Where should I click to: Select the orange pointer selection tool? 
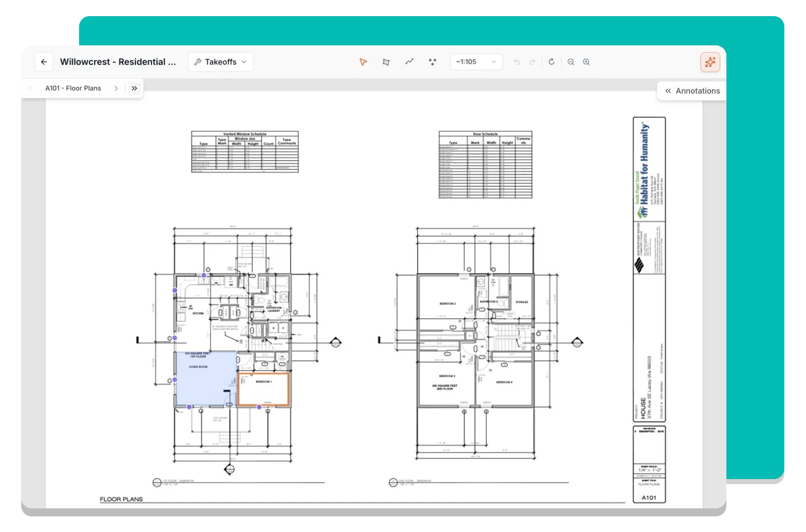[363, 62]
